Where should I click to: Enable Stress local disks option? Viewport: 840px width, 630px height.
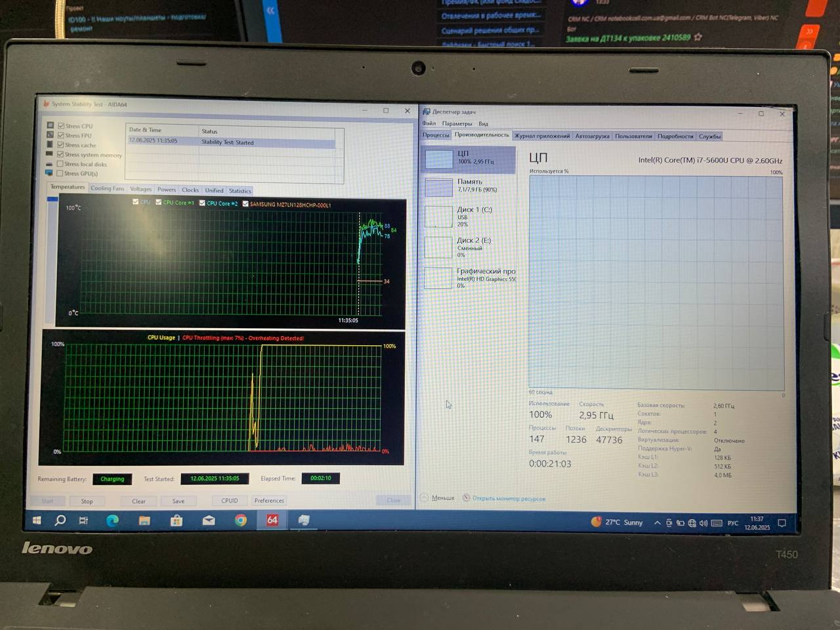[x=60, y=164]
